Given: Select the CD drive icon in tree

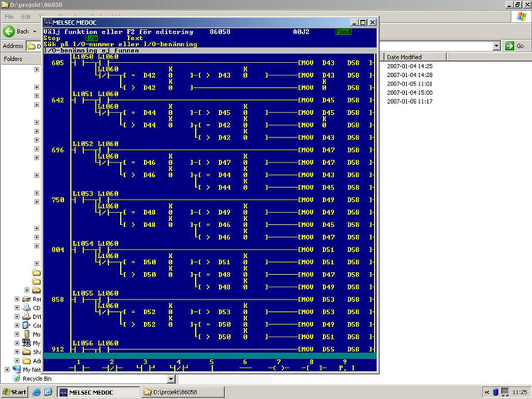Looking at the screenshot, I should pos(26,308).
